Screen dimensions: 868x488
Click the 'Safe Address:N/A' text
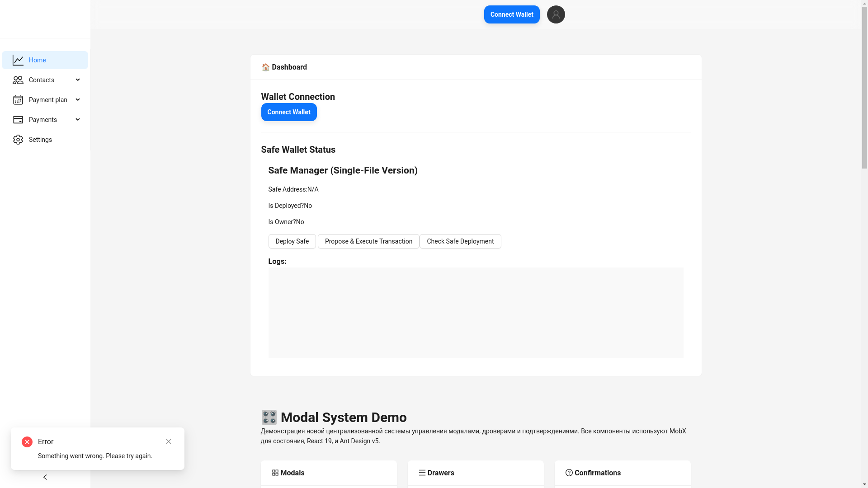293,189
